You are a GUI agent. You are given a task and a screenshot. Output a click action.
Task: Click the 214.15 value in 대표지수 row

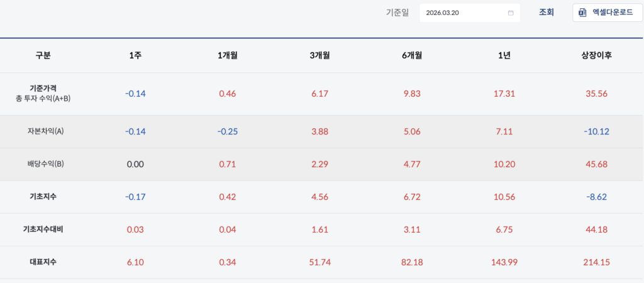click(x=596, y=262)
